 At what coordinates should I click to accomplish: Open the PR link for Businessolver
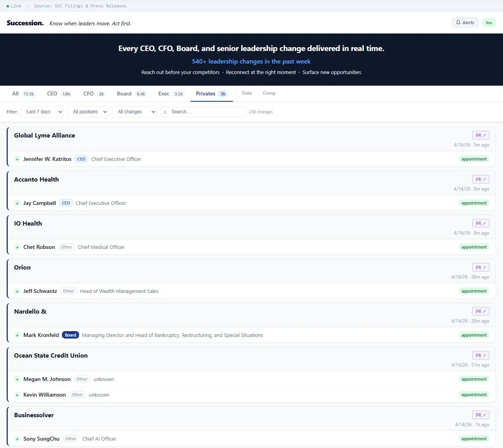click(x=481, y=415)
